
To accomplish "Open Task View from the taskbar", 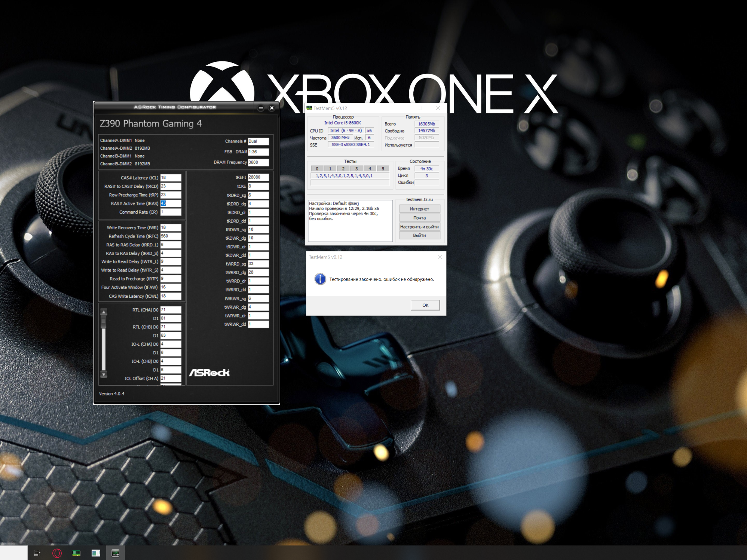I will (37, 553).
